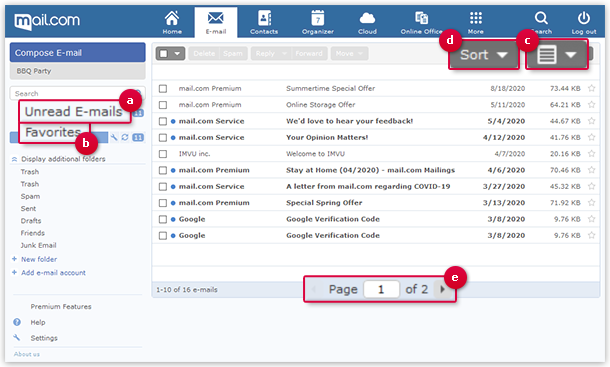Click the Forward toolbar button

coord(309,53)
